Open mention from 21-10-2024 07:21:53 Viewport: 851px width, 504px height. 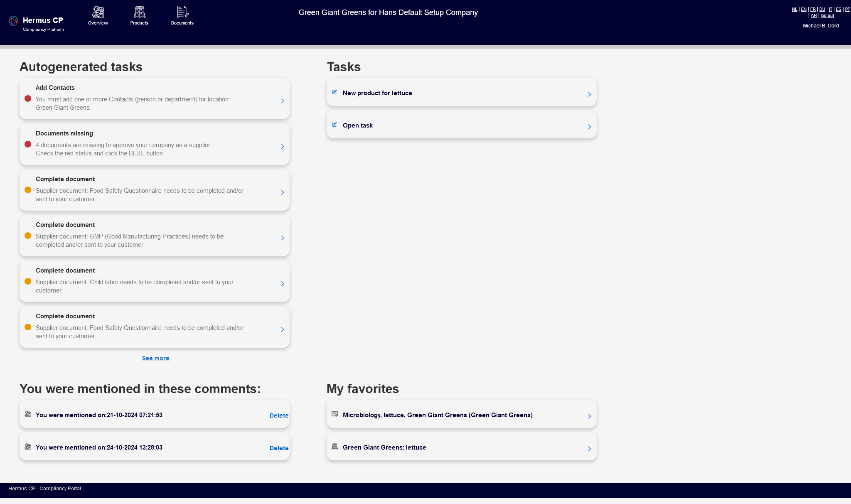tap(99, 415)
